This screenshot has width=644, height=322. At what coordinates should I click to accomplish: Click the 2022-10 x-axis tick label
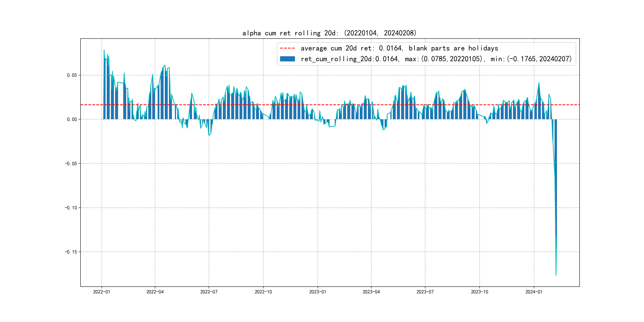coord(263,292)
